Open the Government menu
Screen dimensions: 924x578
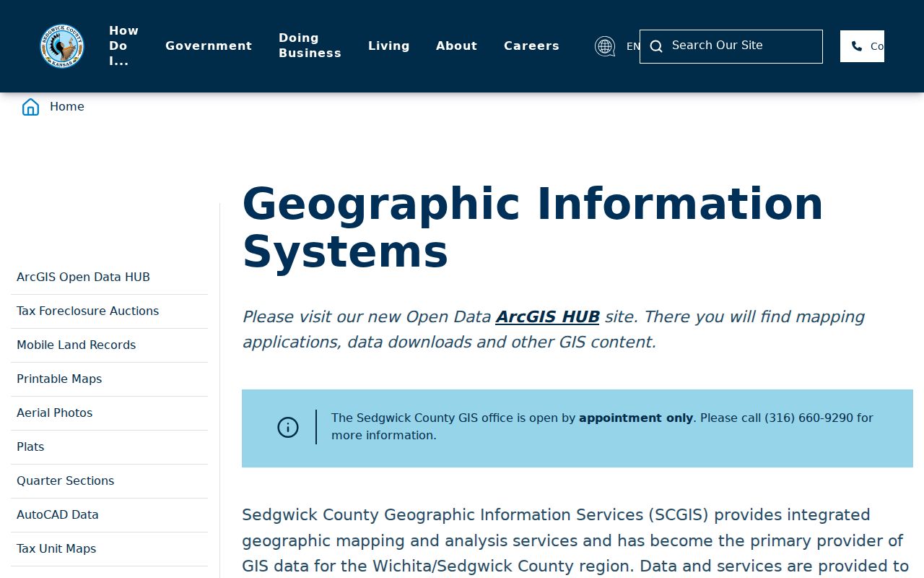[209, 46]
